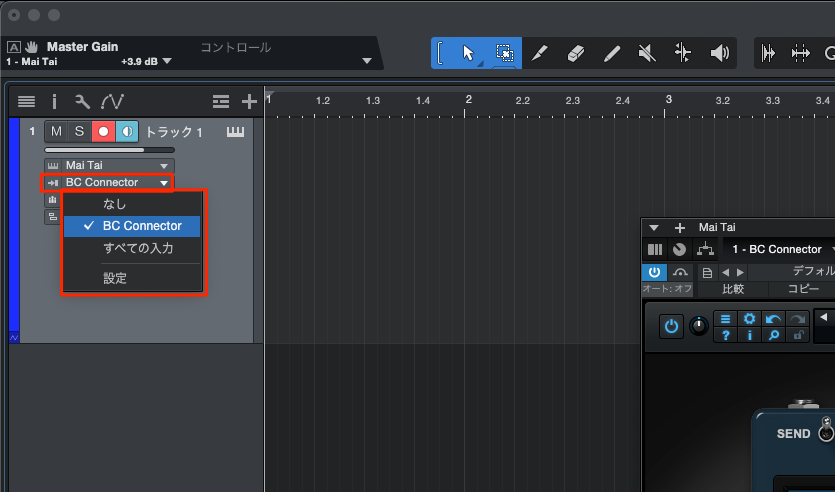Show automation curve icon
The height and width of the screenshot is (492, 835).
tap(112, 101)
